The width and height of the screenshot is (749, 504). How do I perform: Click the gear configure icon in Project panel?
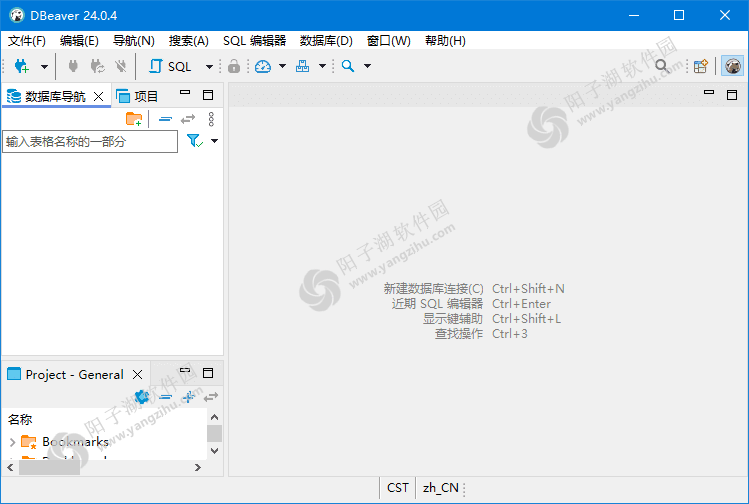tap(142, 397)
